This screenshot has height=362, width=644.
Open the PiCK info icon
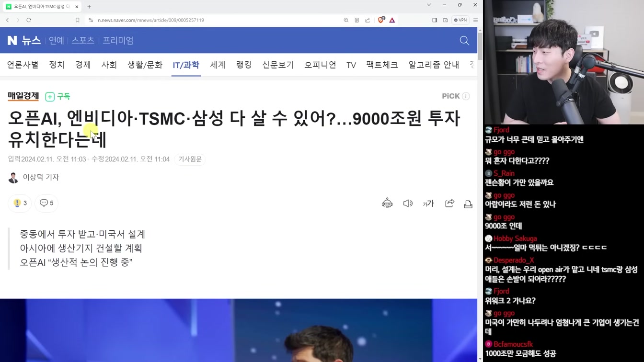click(466, 96)
